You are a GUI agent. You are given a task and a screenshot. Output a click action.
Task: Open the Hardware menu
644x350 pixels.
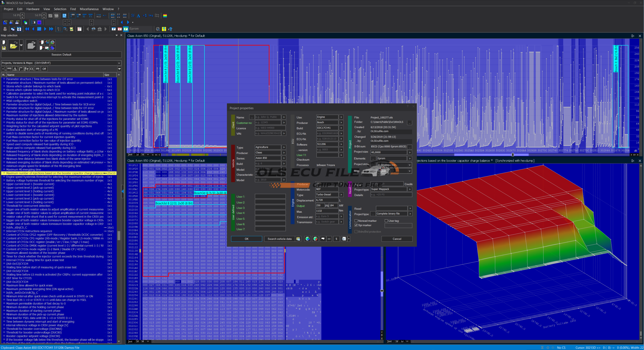coord(33,9)
